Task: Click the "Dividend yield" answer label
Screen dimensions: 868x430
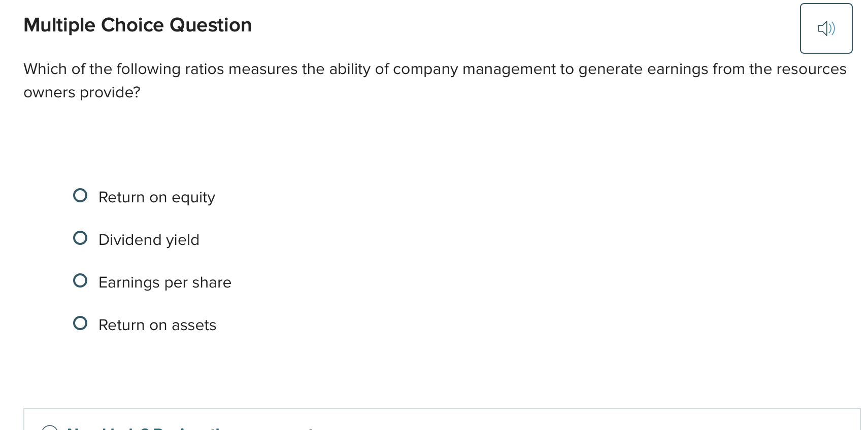Action: coord(149,240)
